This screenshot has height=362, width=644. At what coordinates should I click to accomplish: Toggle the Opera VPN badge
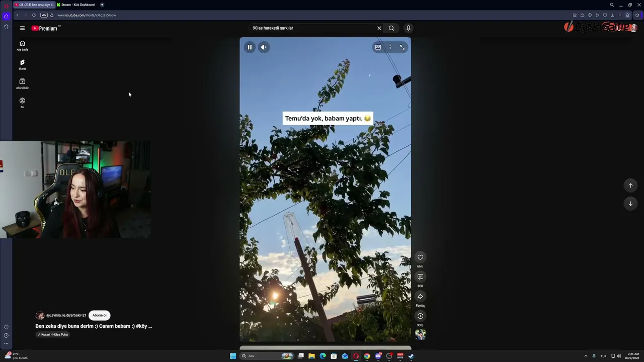click(x=44, y=15)
